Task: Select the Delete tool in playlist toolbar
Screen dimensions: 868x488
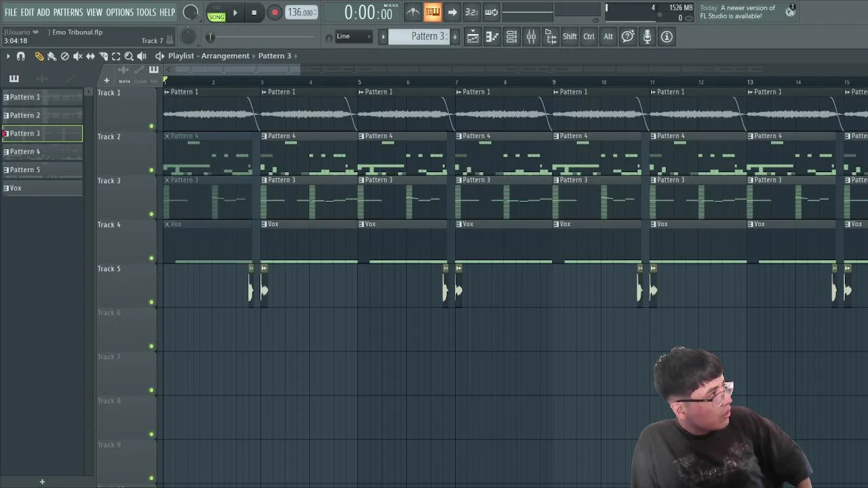Action: pos(64,56)
